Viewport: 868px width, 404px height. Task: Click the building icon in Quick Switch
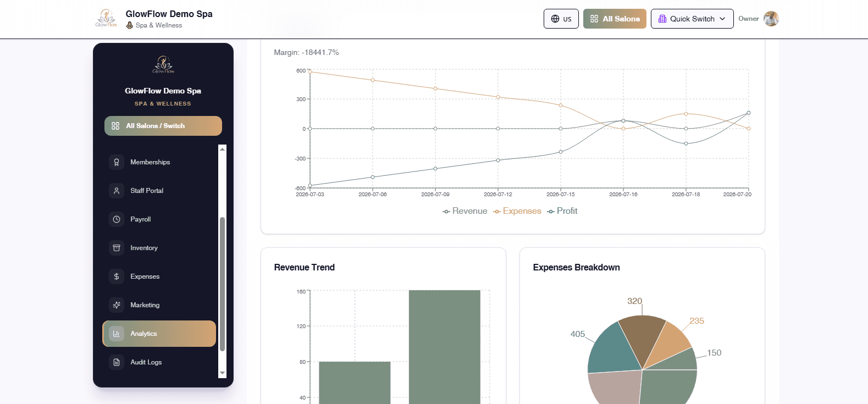click(x=662, y=19)
